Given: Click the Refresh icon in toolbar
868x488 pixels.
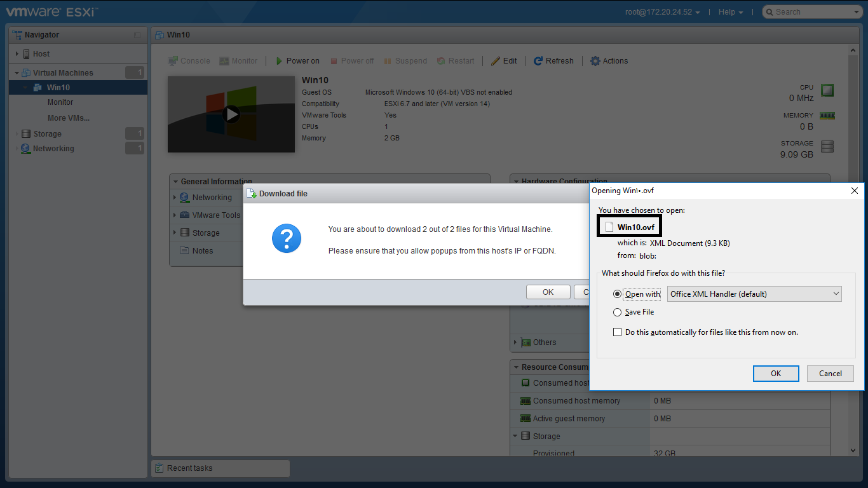Looking at the screenshot, I should 538,61.
